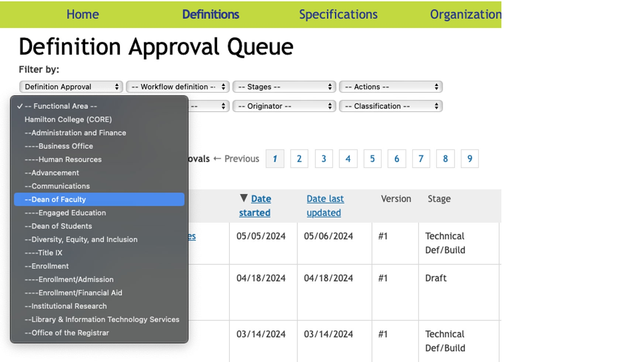644x362 pixels.
Task: Click the Stage column header
Action: pyautogui.click(x=439, y=199)
